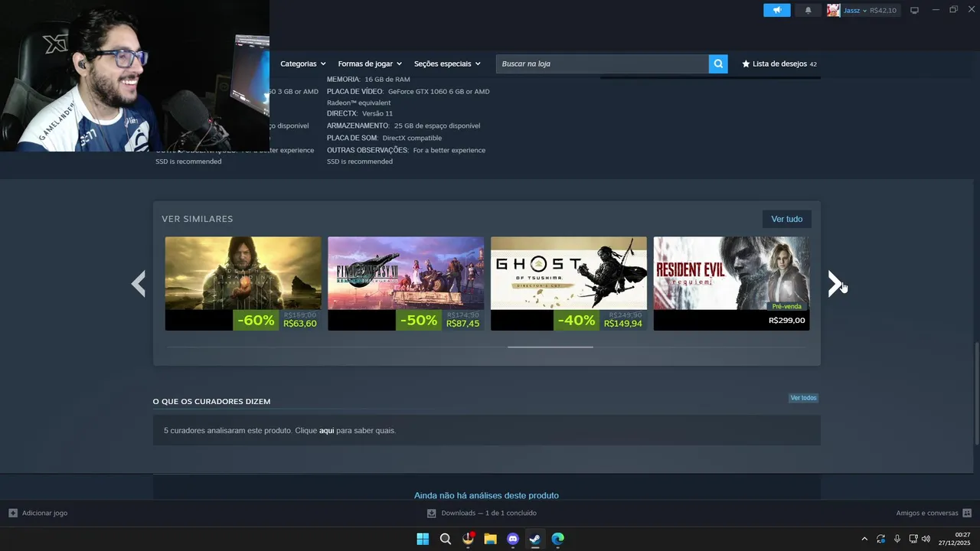Screen dimensions: 980x551
Task: Click the Ver tudo button
Action: click(x=786, y=219)
